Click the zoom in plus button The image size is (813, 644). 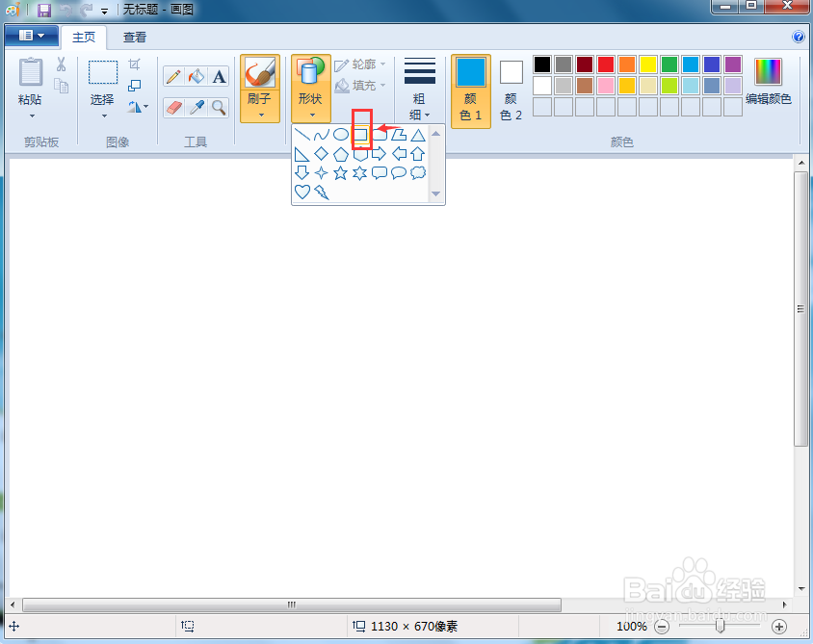coord(778,627)
